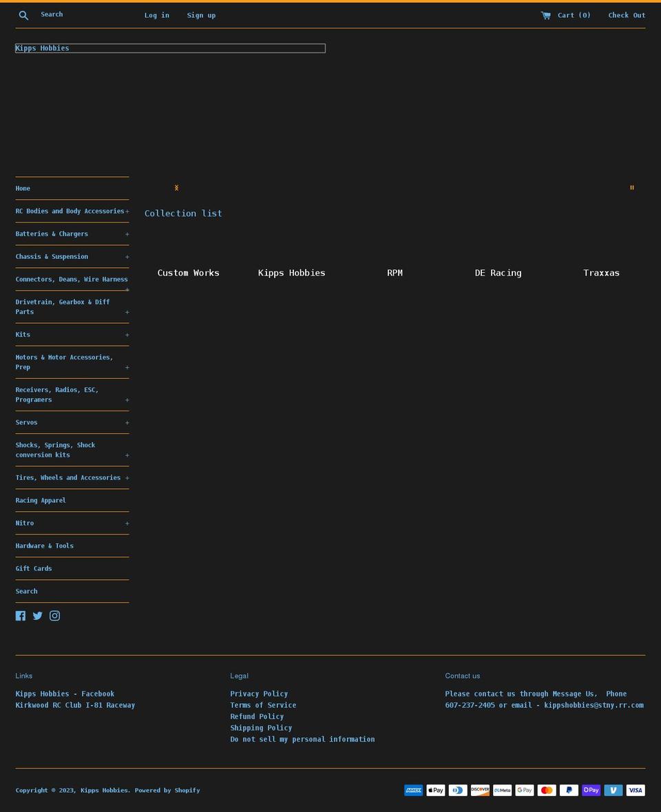Expand the Nitro plus toggle

click(x=127, y=523)
